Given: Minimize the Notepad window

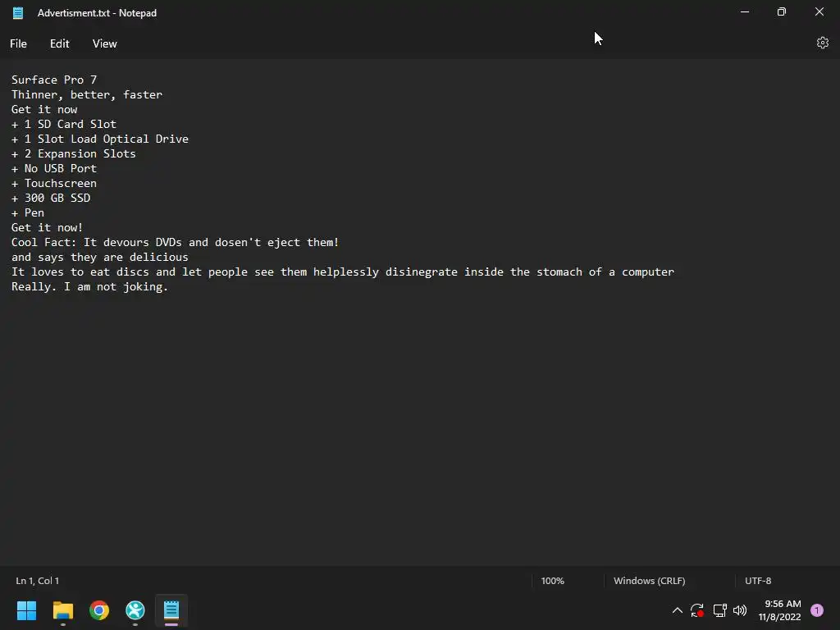Looking at the screenshot, I should 745,11.
